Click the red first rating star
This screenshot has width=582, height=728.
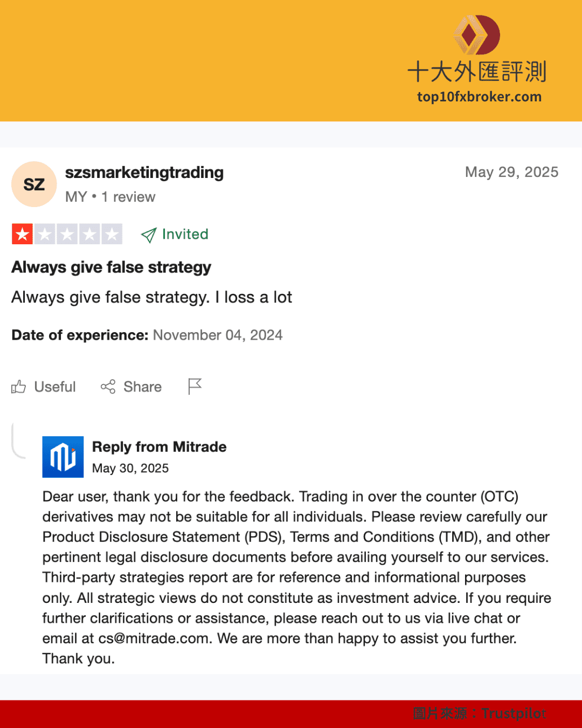click(23, 235)
